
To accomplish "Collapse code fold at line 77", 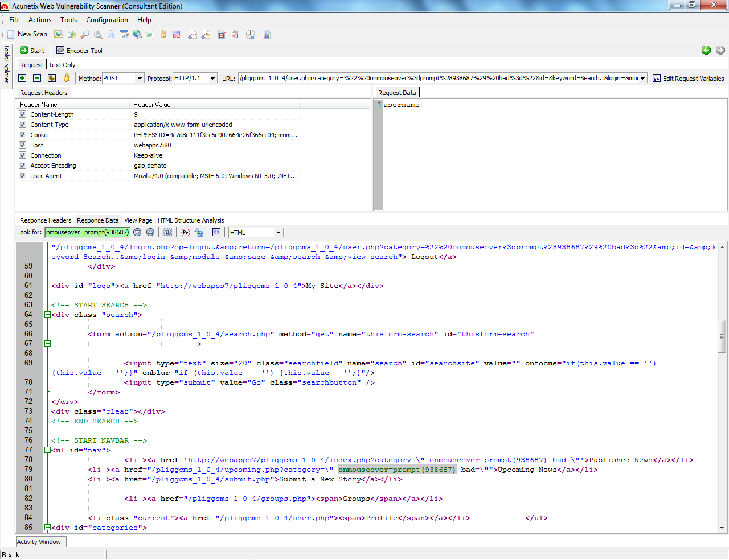I will click(x=48, y=450).
